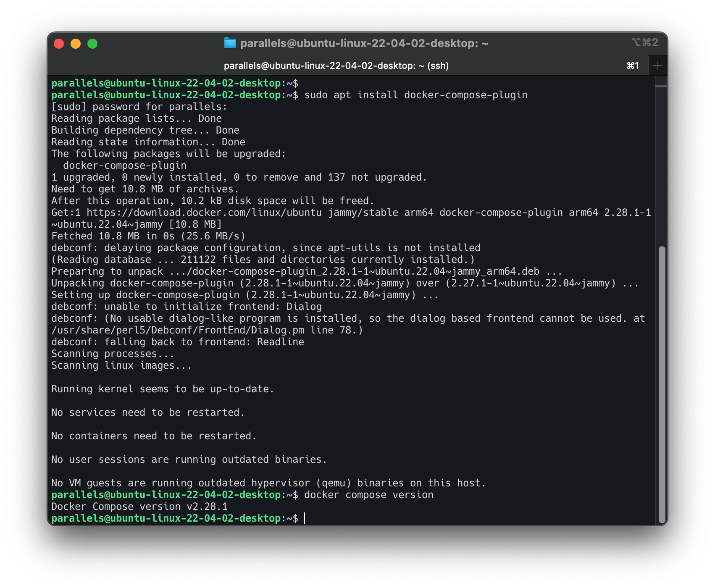Click 'The following packages will be upgraded:' line

click(168, 154)
